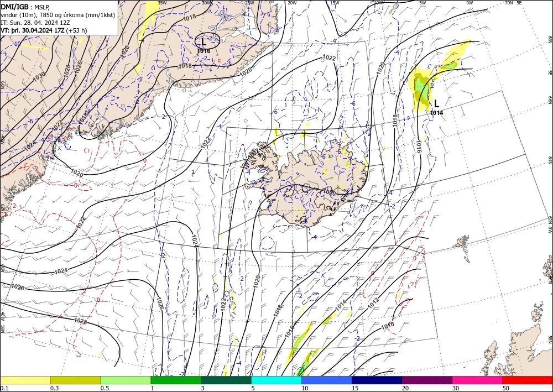Click the 'DMI/IGB : MSLP,' title text
Screen dimensions: 553x392
click(25, 7)
